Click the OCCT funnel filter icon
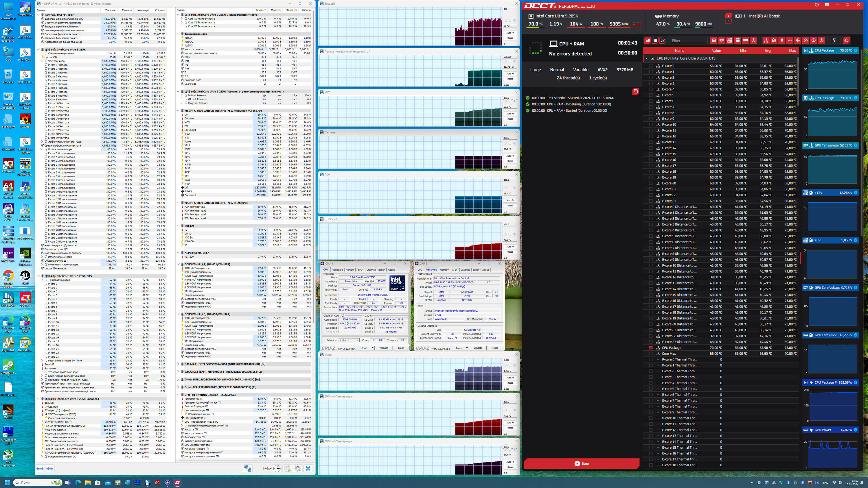The image size is (868, 488). pos(834,40)
